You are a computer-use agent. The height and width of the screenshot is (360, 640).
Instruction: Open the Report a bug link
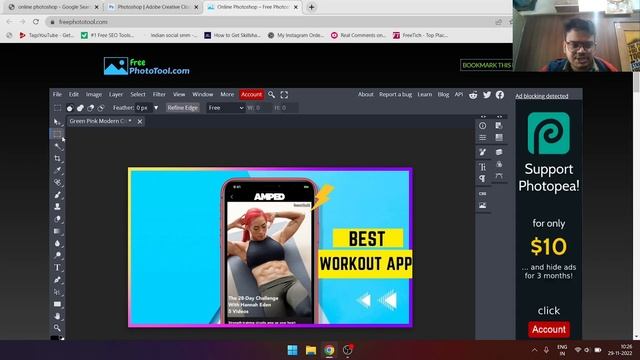(x=395, y=94)
